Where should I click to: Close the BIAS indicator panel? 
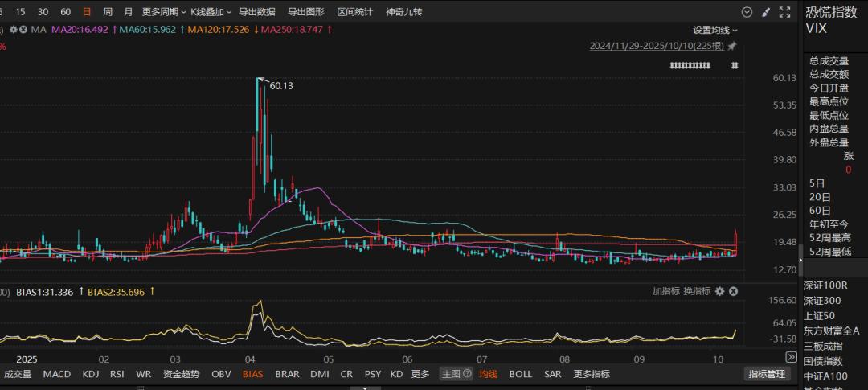click(733, 291)
